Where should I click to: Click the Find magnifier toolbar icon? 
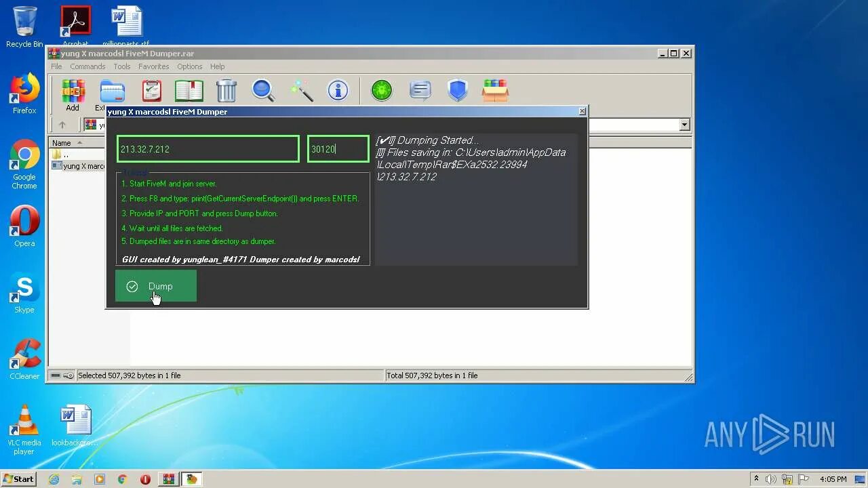263,90
